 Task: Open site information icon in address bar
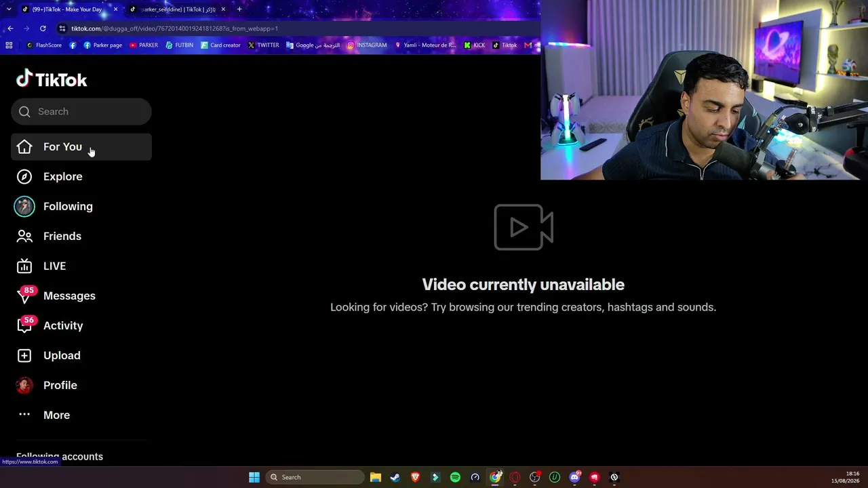(x=62, y=28)
